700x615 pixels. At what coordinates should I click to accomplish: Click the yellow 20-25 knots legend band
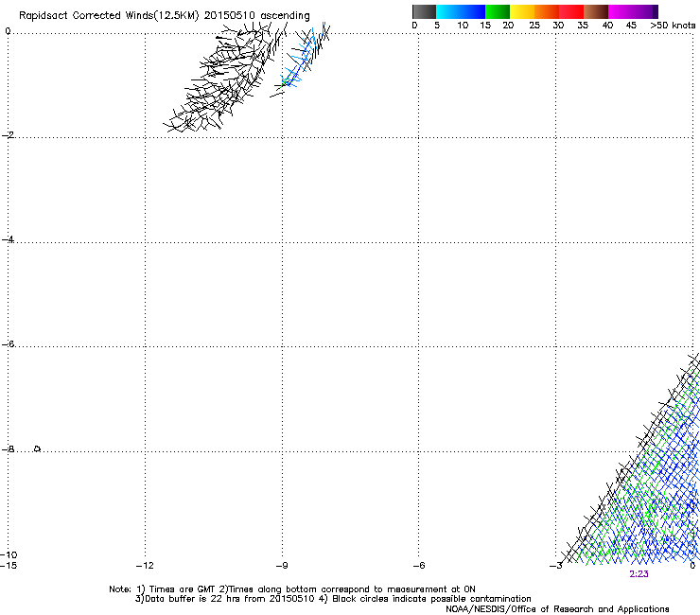[522, 11]
